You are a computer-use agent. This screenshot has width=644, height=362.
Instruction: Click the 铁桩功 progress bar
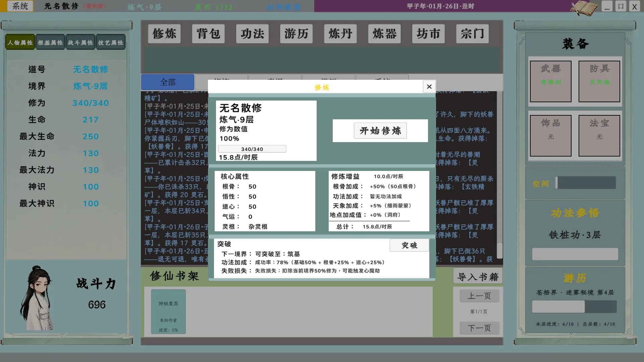tap(575, 254)
